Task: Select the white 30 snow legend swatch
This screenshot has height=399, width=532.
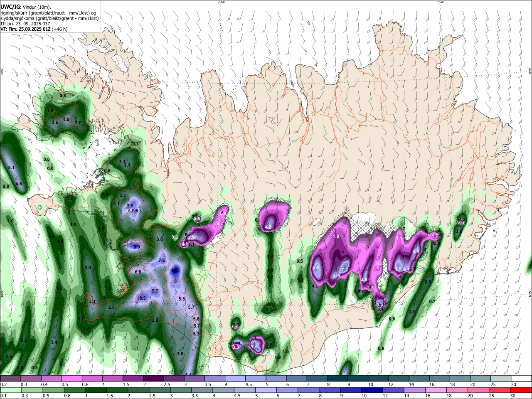Action: [521, 379]
